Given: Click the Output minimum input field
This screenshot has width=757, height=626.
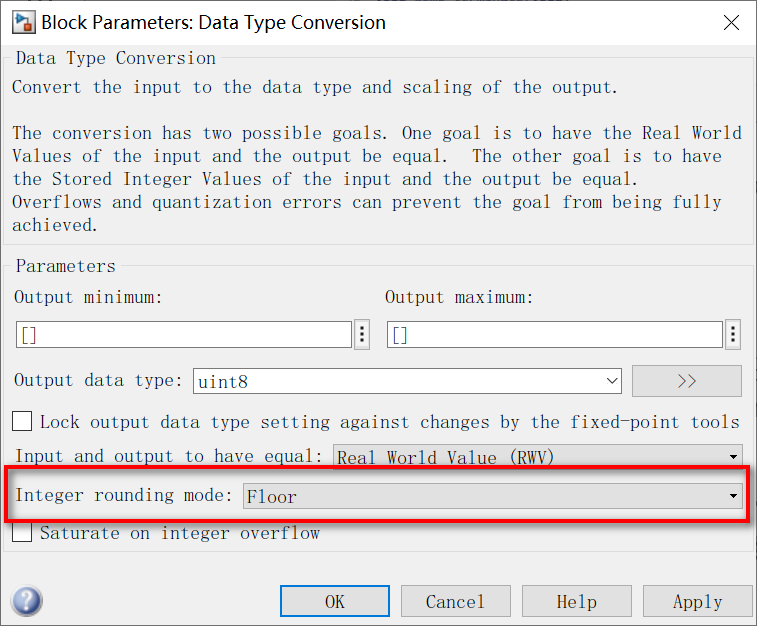Looking at the screenshot, I should tap(184, 334).
